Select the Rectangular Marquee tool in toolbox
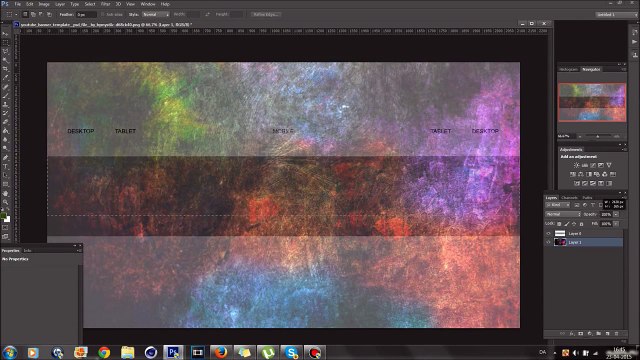Screen dimensions: 640x360 (x=5, y=42)
